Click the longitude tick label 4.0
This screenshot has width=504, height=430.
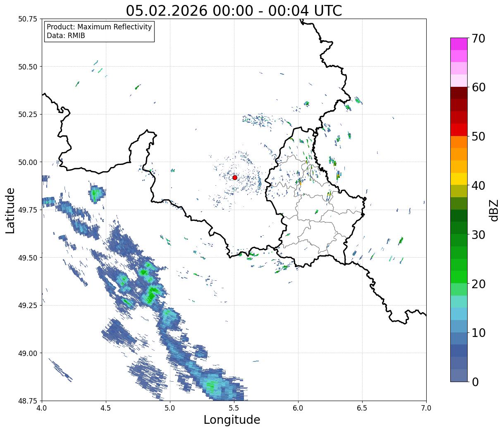pos(42,408)
